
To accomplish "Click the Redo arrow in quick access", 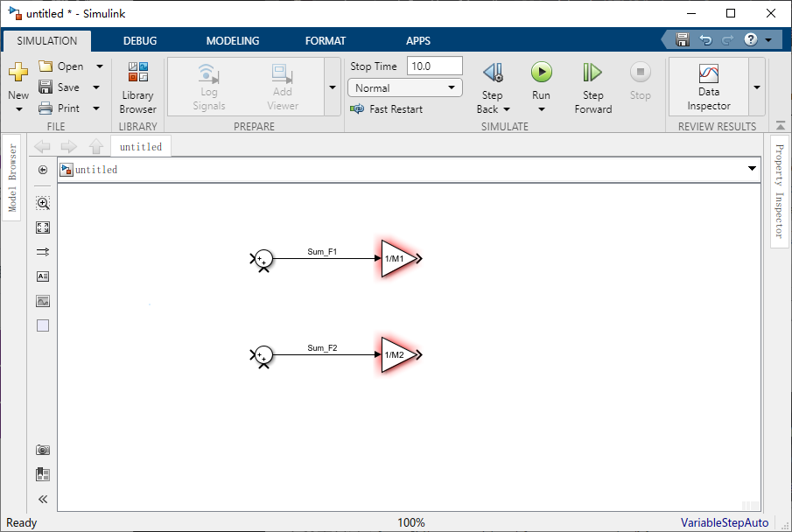I will tap(727, 40).
